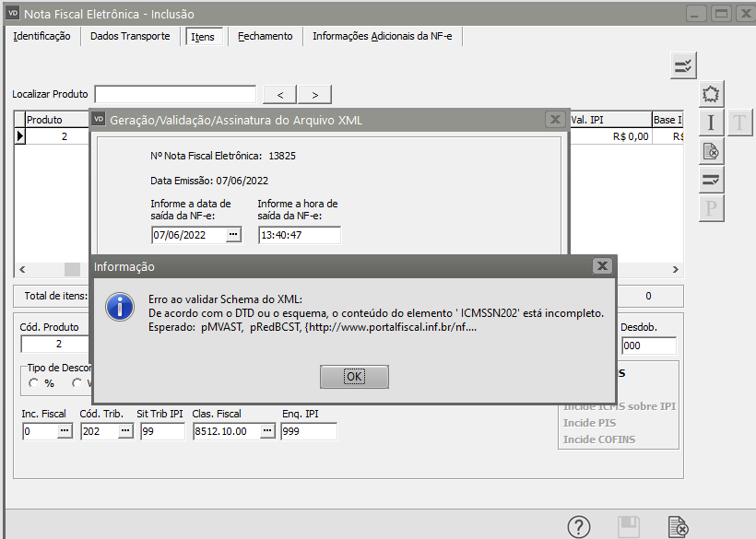The width and height of the screenshot is (756, 539).
Task: Click the star-shaped badge icon
Action: point(711,94)
